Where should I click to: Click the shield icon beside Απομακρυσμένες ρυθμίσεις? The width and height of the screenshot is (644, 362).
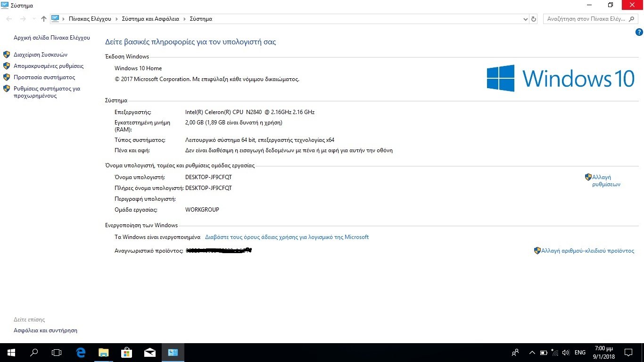click(7, 66)
